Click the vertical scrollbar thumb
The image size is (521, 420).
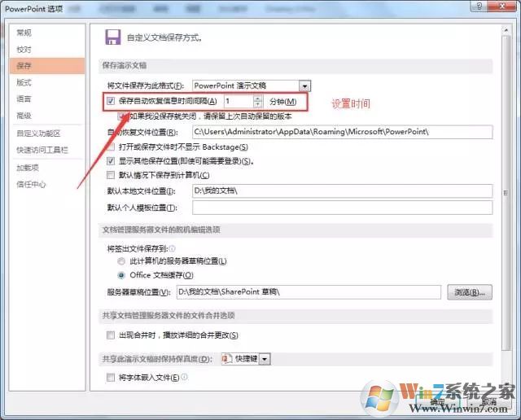click(506, 193)
